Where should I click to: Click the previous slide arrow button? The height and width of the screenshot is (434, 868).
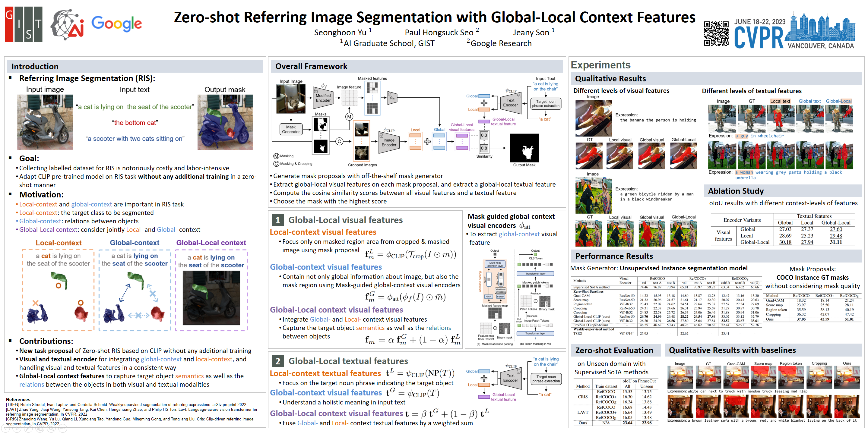(x=5, y=428)
